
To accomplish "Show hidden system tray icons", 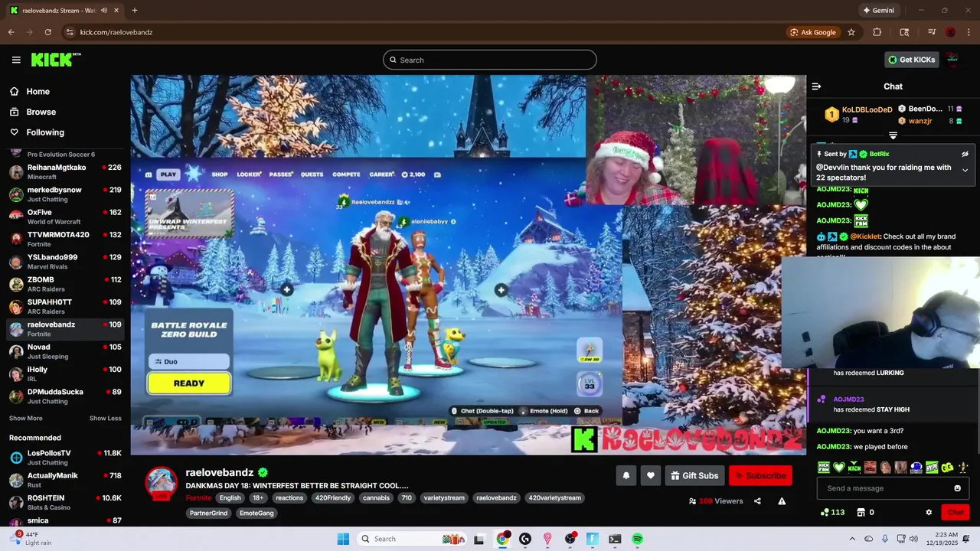I will [x=852, y=539].
